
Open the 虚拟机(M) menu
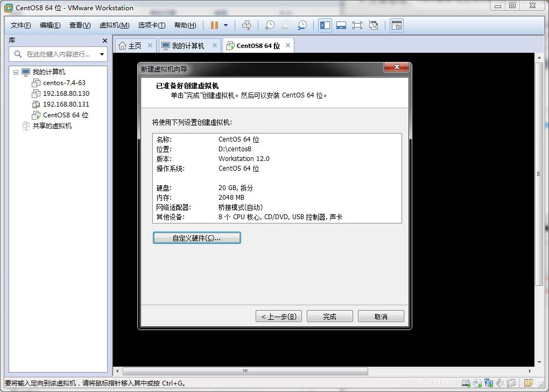click(114, 25)
